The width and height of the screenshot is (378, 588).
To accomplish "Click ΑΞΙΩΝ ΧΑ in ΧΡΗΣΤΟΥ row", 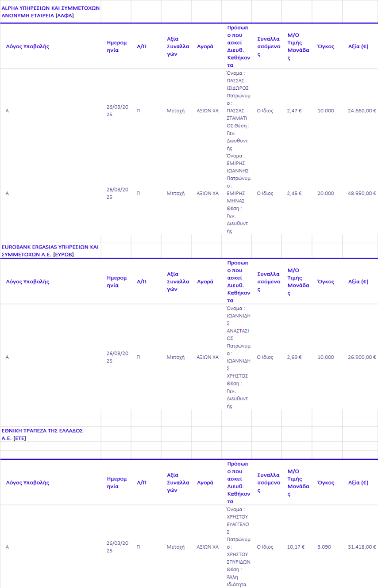I will (208, 547).
